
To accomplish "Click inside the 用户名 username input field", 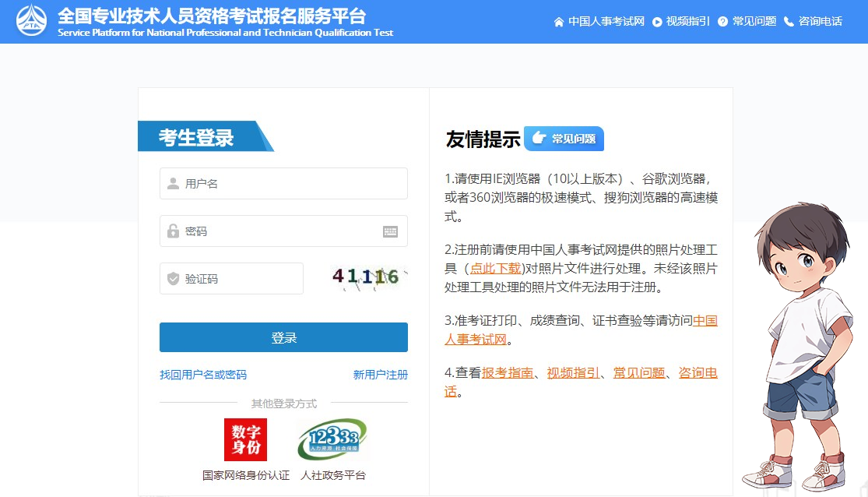I will [280, 183].
